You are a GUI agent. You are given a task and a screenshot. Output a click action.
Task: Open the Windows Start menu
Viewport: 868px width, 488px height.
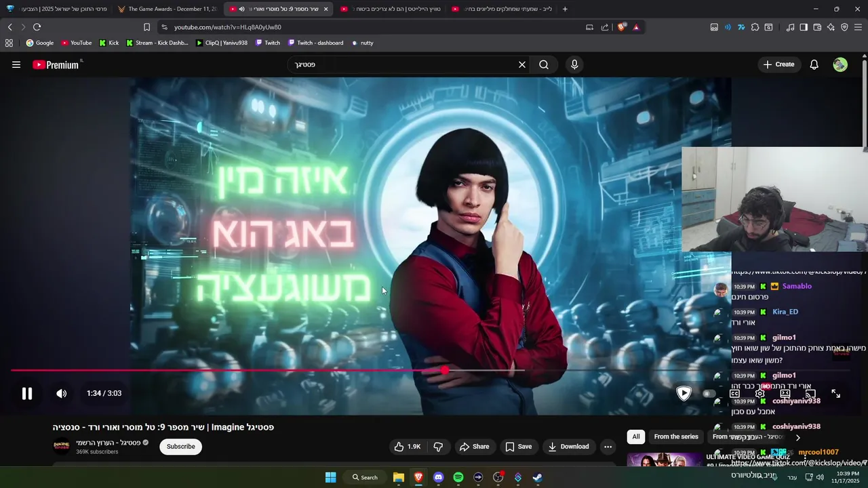click(330, 477)
